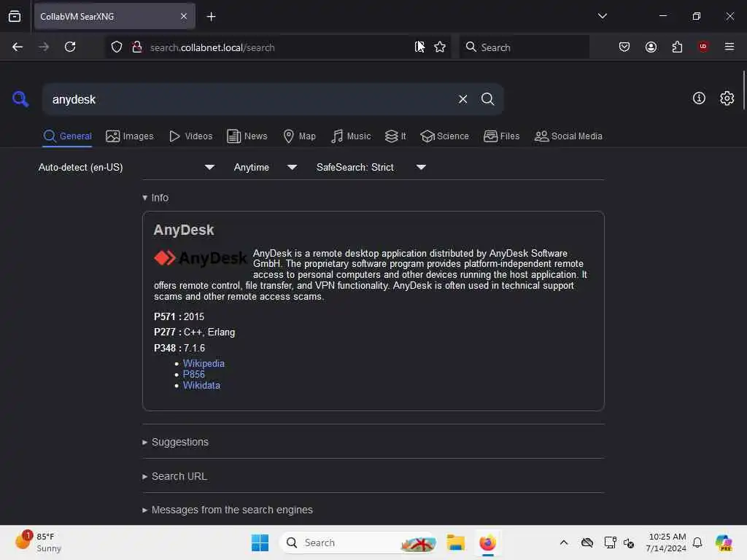Screen dimensions: 747x560
Task: Toggle reader view icon in address bar
Action: [419, 47]
